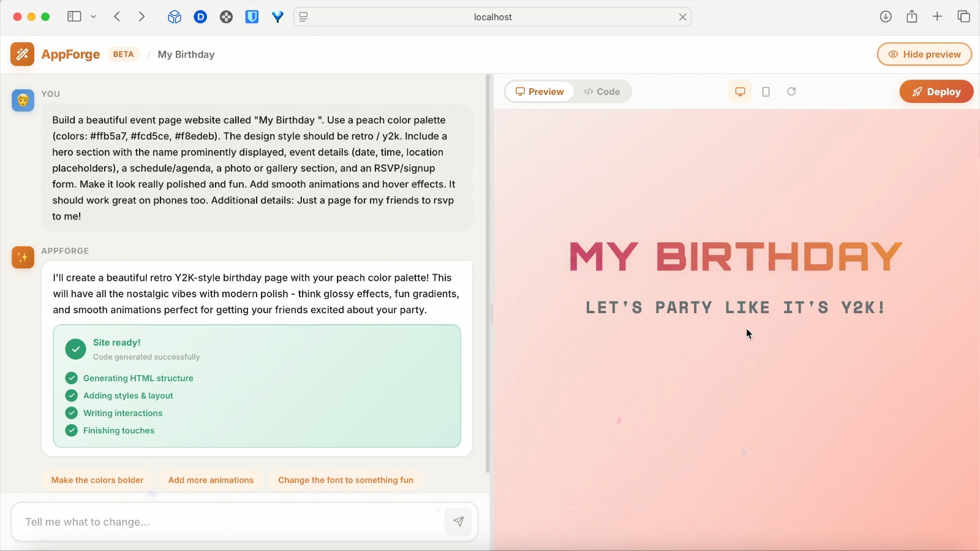
Task: Switch preview to mobile phone view
Action: (x=766, y=91)
